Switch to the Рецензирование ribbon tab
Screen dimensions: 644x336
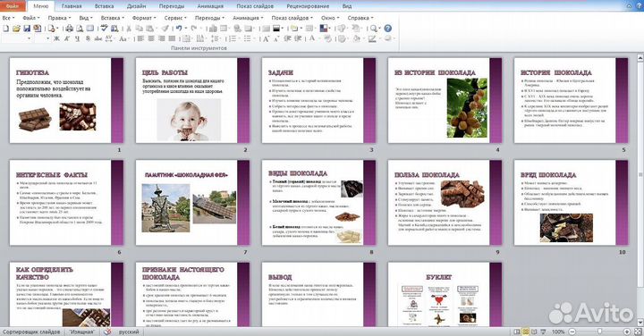308,6
